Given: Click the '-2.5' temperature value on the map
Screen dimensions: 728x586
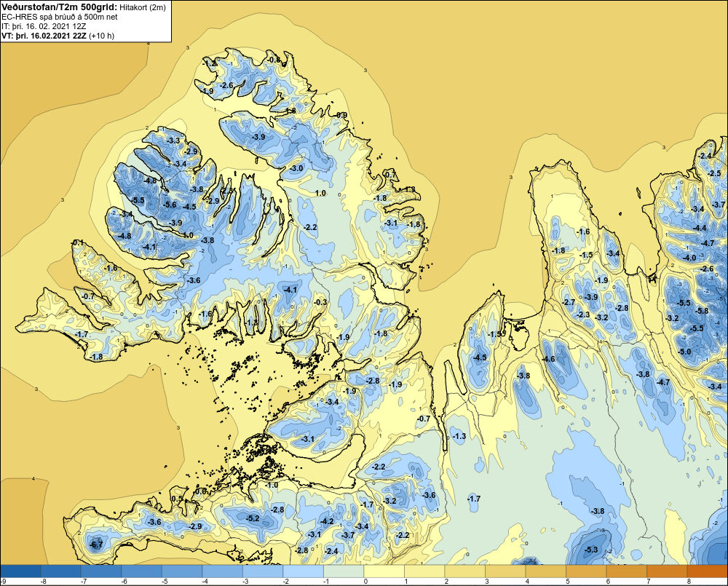Looking at the screenshot, I should (715, 173).
